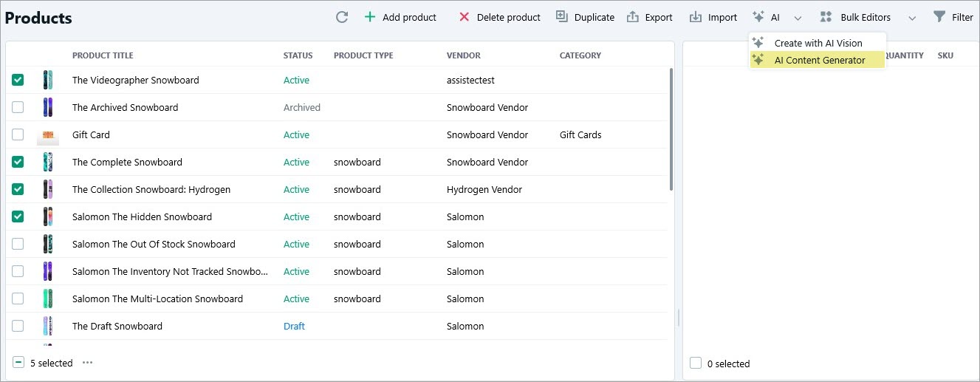Click the AI sparkle toolbar icon
This screenshot has width=980, height=382.
pos(758,17)
